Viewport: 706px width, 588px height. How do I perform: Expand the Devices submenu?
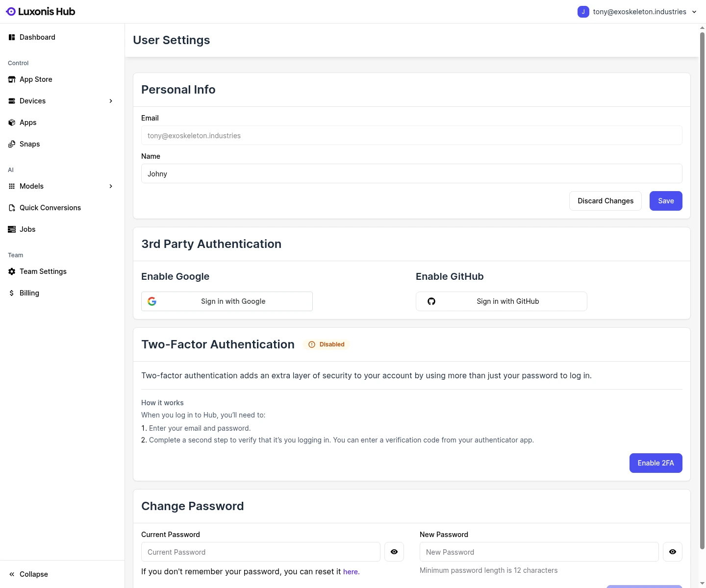tap(111, 101)
